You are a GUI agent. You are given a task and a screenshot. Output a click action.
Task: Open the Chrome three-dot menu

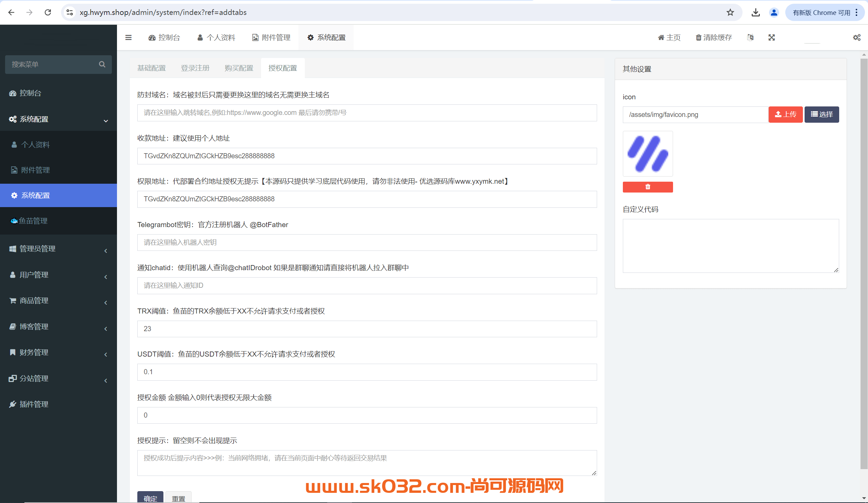tap(856, 13)
